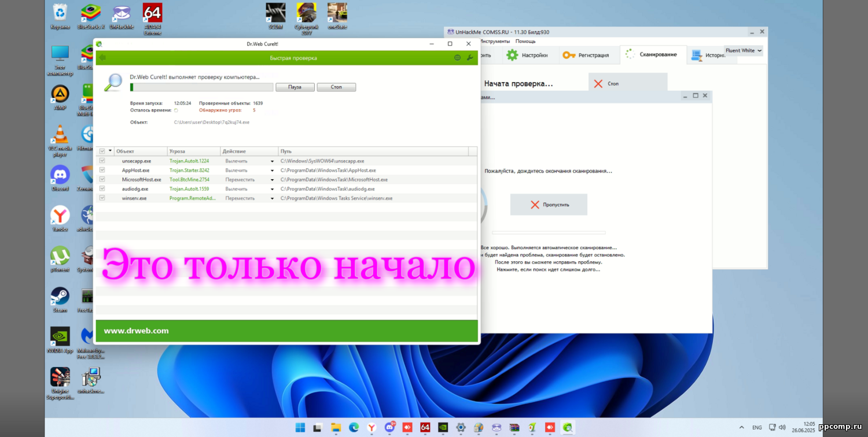
Task: Click the Dr.Web scan progress bar
Action: pos(201,87)
